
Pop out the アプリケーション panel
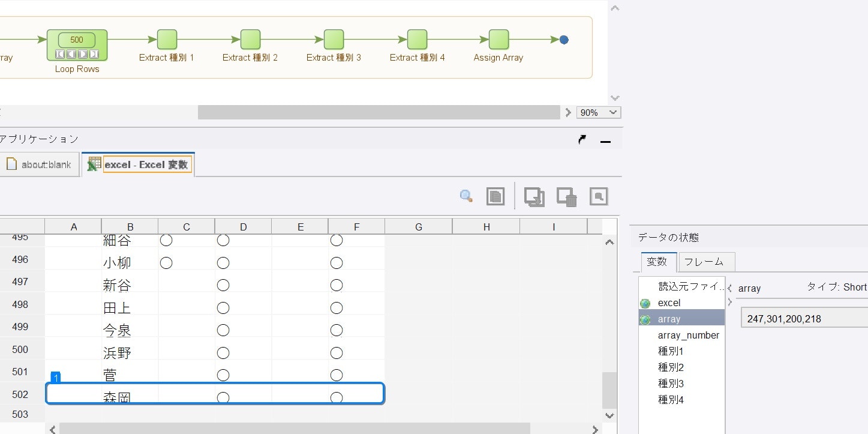(x=582, y=139)
